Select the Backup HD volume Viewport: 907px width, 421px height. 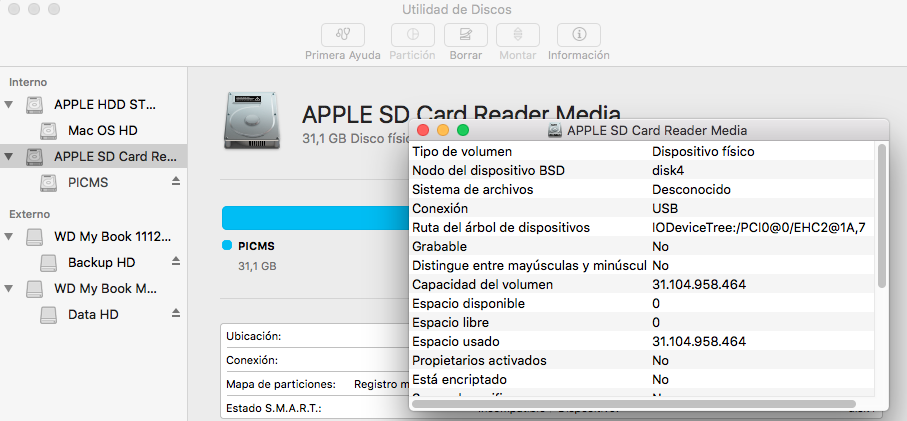pos(101,262)
